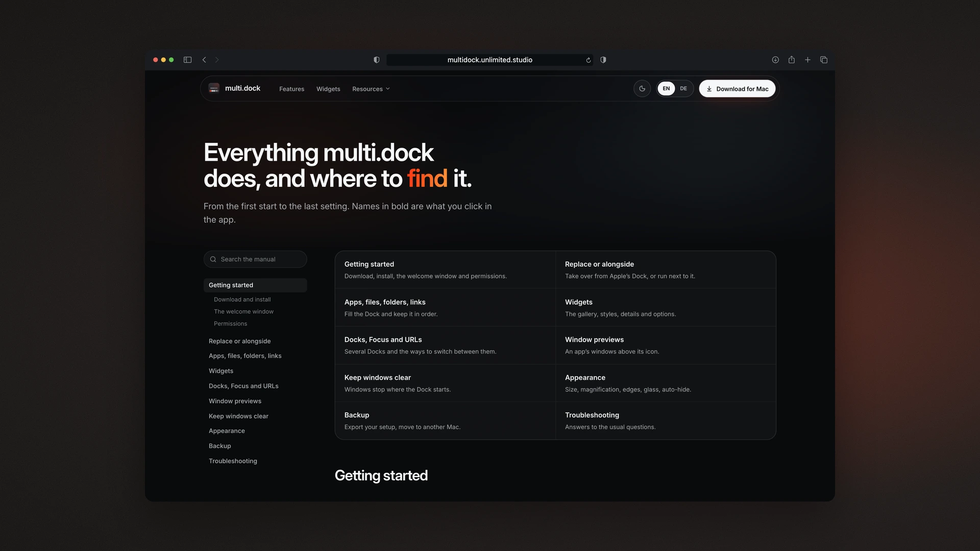Open Widgets in the top navigation bar
The image size is (980, 551).
[x=328, y=89]
